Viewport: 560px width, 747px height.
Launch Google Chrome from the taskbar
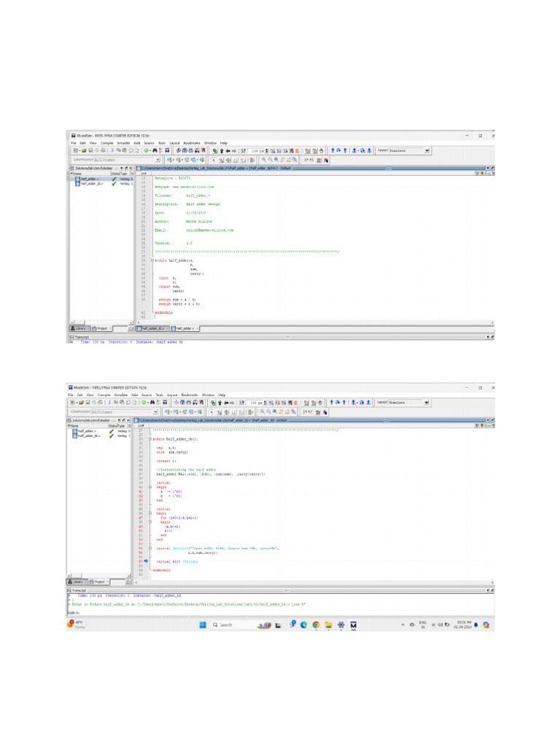pos(316,625)
